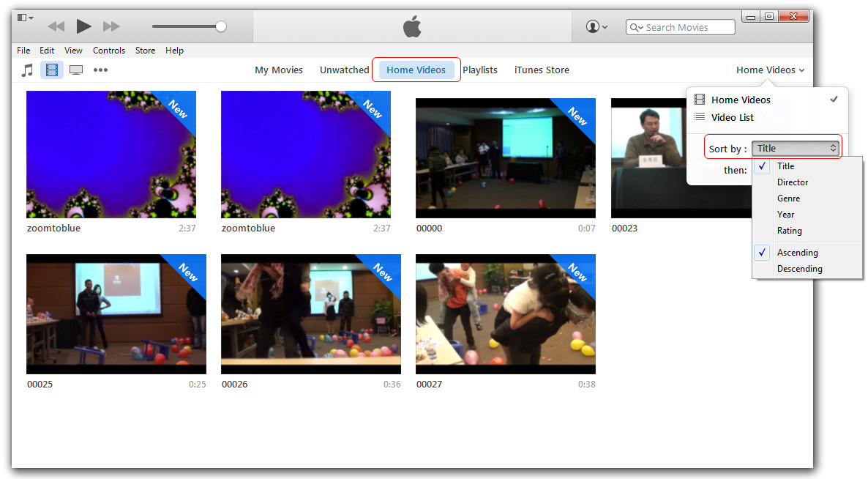Open first zoomtoblue video thumbnail
This screenshot has width=868, height=479.
click(111, 155)
